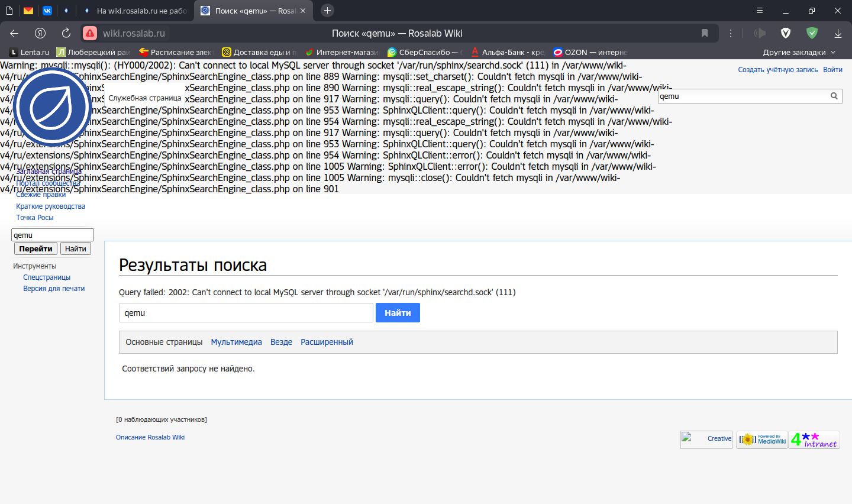This screenshot has height=504, width=852.
Task: Choose the "Расширенный" search profile
Action: click(x=327, y=342)
